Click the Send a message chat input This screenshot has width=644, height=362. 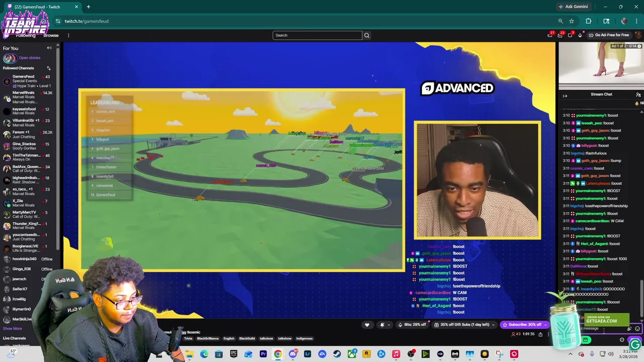[601, 329]
